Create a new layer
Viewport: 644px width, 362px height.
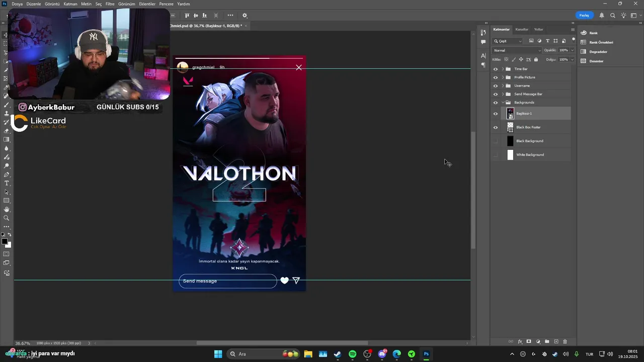click(556, 342)
